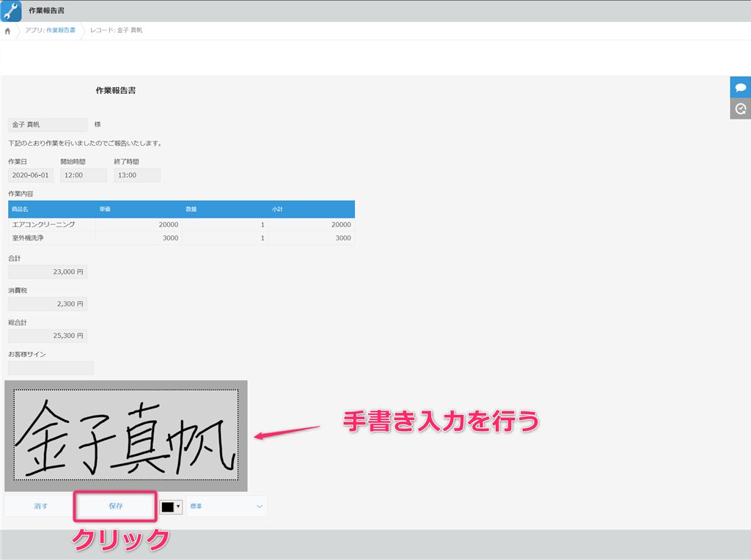The image size is (751, 560).
Task: Click the work date field 2020-06-01
Action: pos(31,175)
